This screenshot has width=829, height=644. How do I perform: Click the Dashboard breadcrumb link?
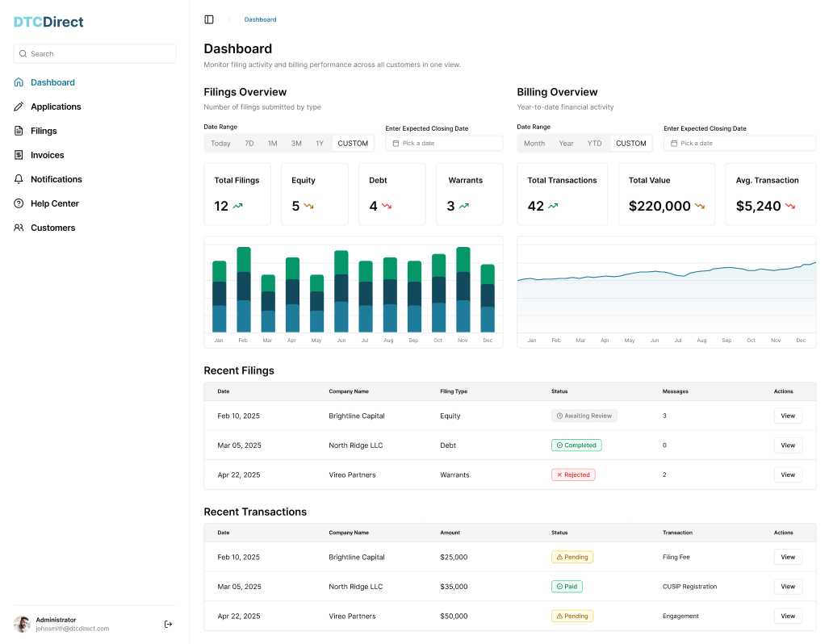pos(260,19)
